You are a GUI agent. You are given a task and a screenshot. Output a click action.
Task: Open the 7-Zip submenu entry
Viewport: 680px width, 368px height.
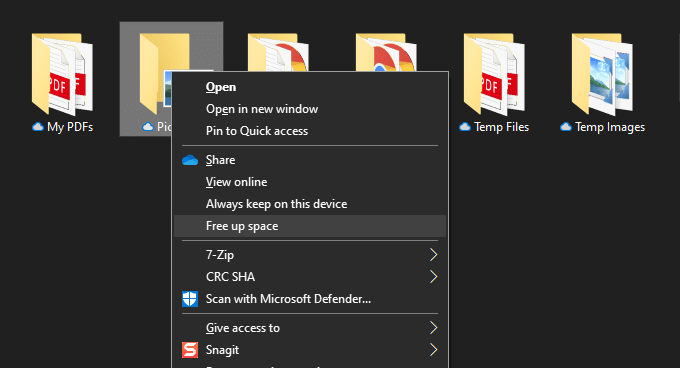pos(310,255)
